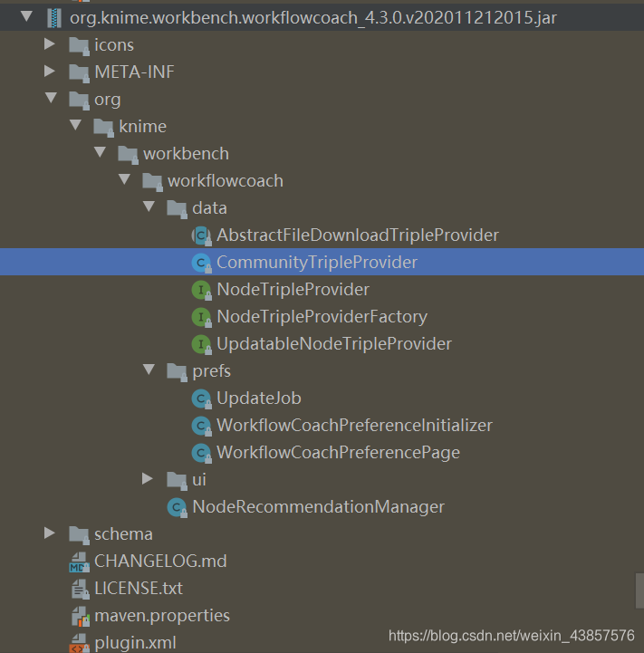644x653 pixels.
Task: Click the vertical scrollbar thumb
Action: pos(639,591)
